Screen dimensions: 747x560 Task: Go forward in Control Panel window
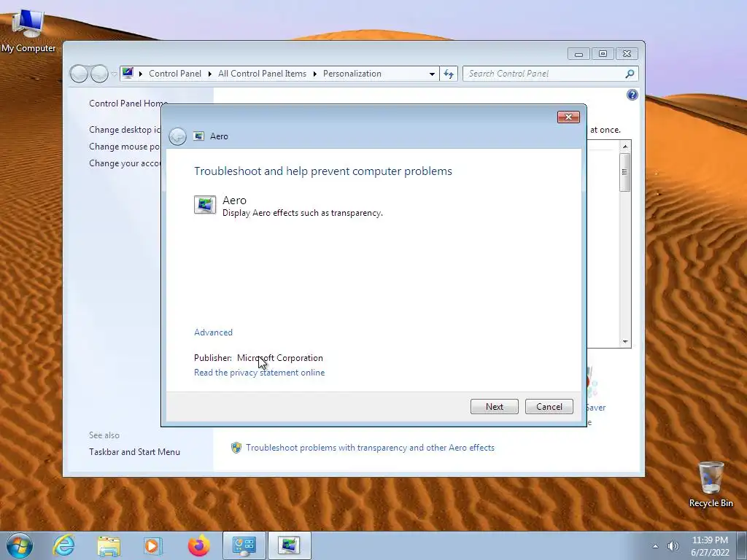coord(99,74)
